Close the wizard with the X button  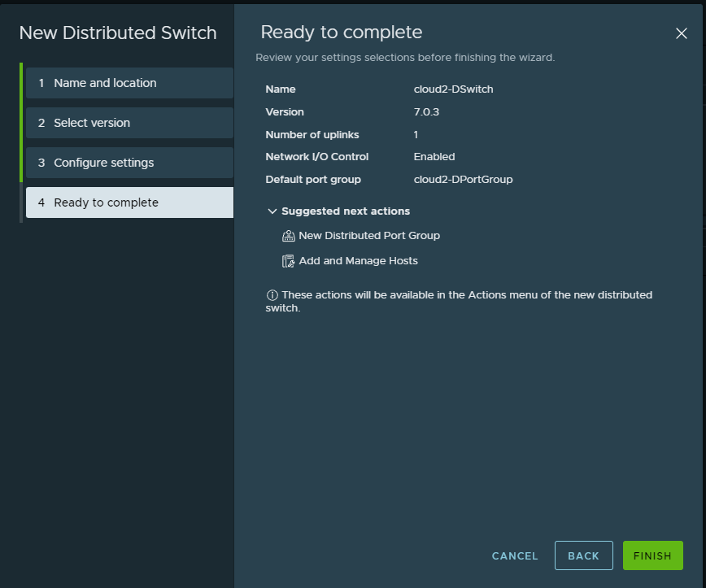[682, 33]
